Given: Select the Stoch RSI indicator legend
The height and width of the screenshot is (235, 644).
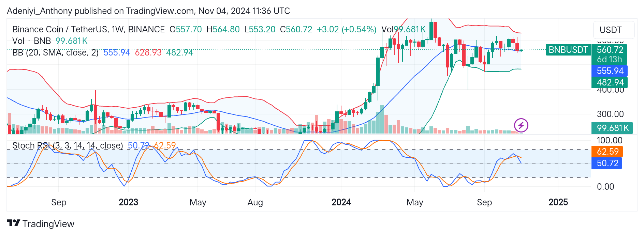Looking at the screenshot, I should coord(68,145).
